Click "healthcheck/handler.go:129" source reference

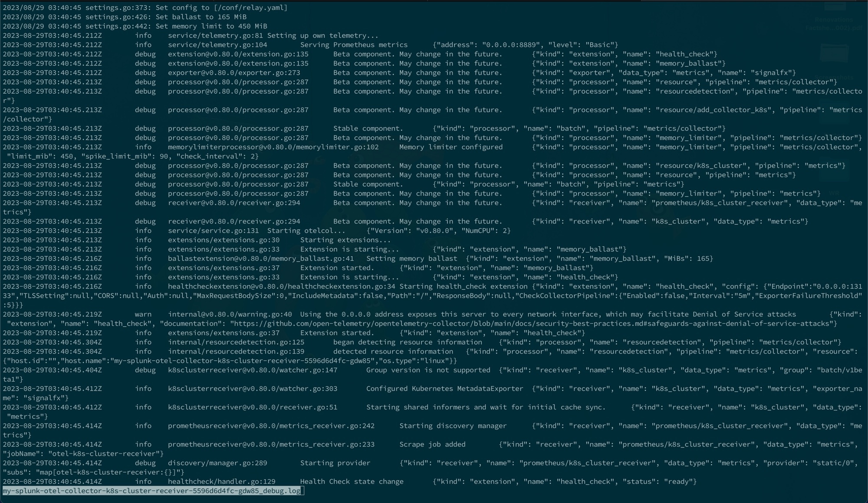click(222, 482)
